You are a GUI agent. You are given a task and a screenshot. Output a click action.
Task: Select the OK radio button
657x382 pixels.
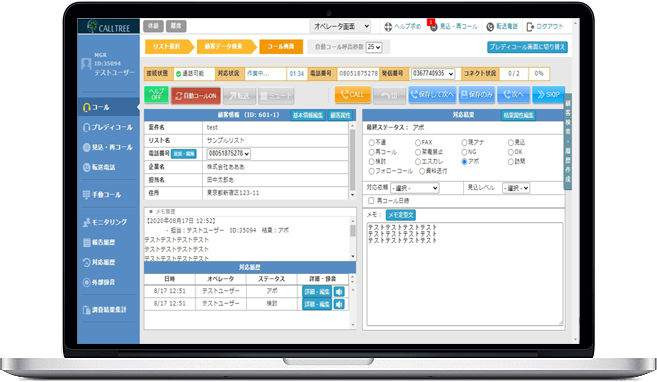[511, 152]
